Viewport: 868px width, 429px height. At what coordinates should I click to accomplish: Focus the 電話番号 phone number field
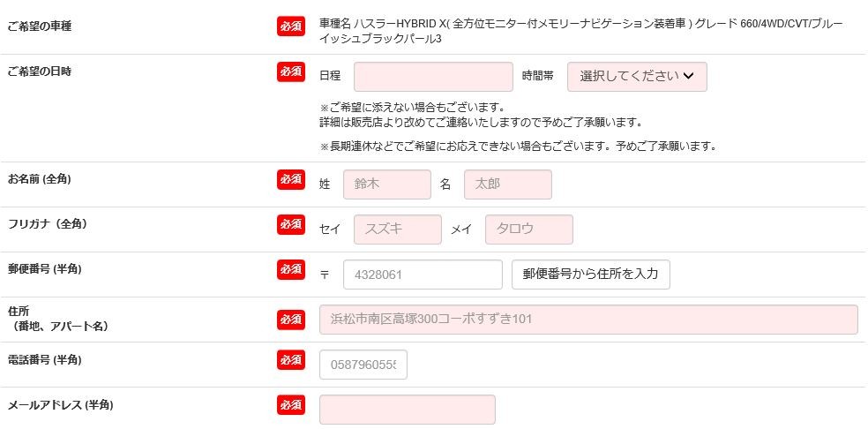tap(363, 365)
